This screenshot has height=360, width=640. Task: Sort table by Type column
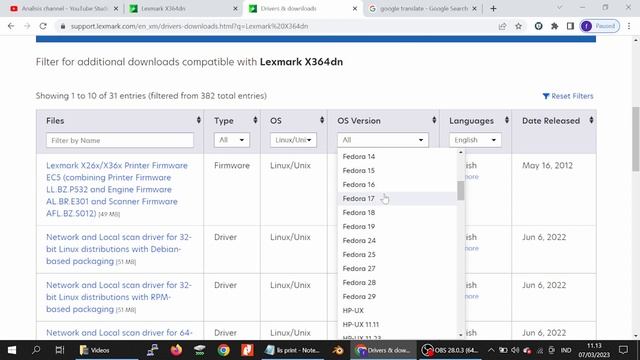pos(255,120)
